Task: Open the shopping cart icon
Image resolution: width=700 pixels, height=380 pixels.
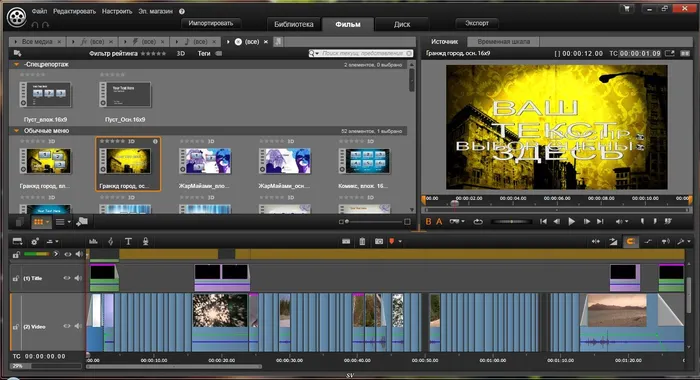Action: click(627, 8)
